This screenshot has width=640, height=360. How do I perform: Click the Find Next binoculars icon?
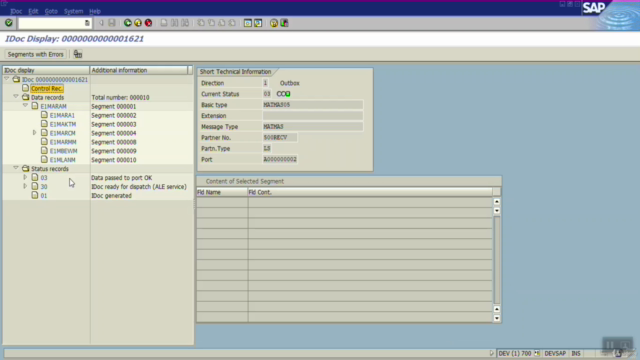tap(185, 23)
